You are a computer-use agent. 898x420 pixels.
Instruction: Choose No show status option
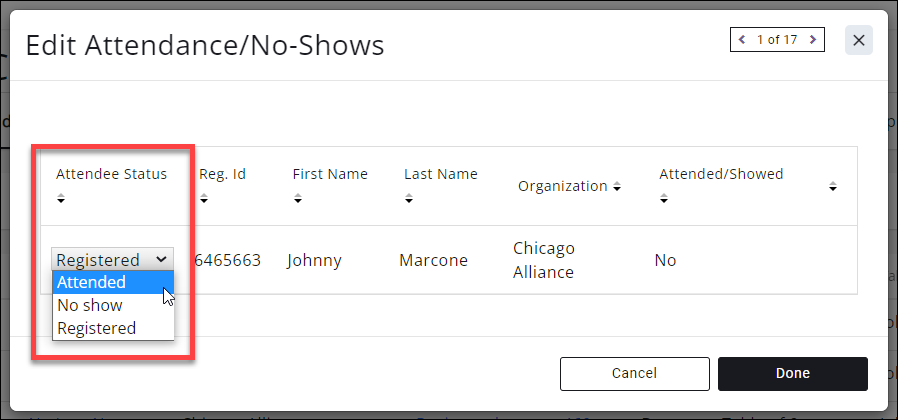(x=90, y=305)
